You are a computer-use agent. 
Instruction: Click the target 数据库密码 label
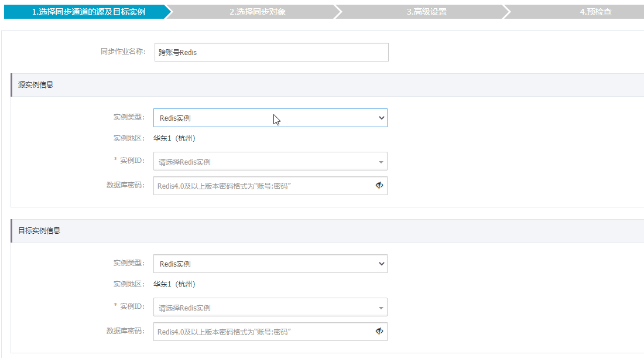tap(126, 331)
